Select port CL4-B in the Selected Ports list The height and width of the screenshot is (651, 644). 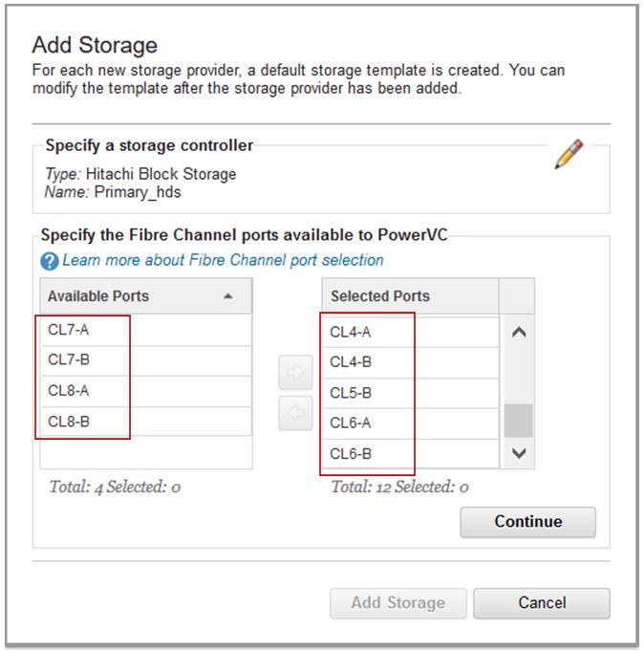(x=411, y=362)
